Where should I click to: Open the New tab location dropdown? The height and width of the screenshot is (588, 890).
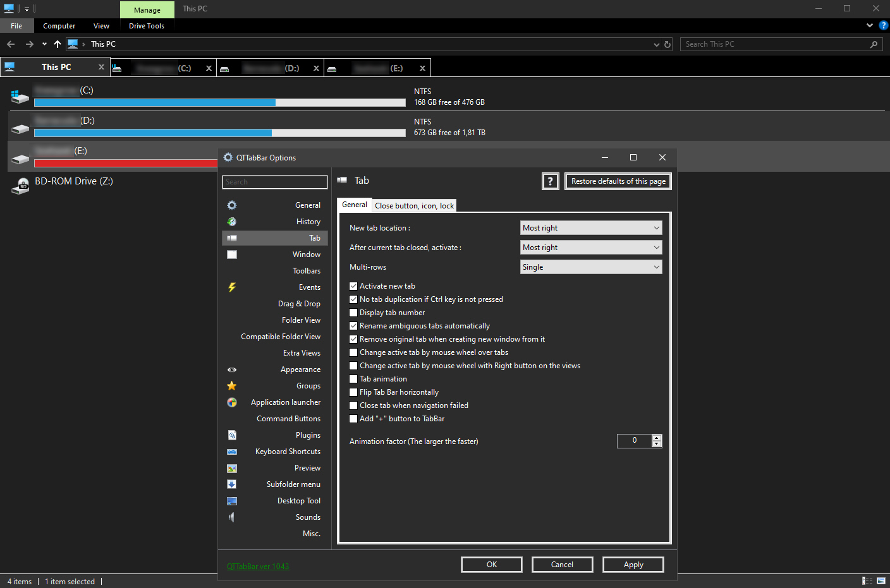coord(591,228)
